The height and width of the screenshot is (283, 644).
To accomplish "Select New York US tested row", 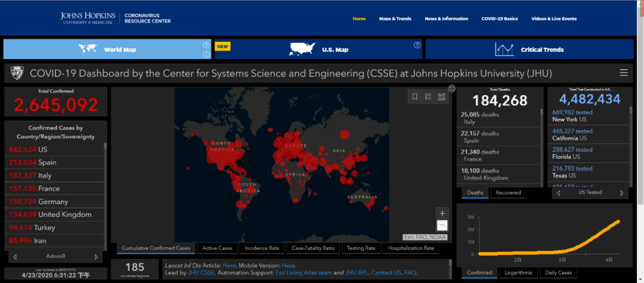I will [x=588, y=116].
